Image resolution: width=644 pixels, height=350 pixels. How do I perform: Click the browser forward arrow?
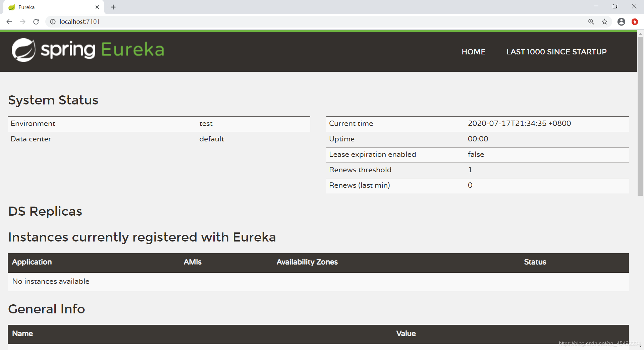coord(22,21)
